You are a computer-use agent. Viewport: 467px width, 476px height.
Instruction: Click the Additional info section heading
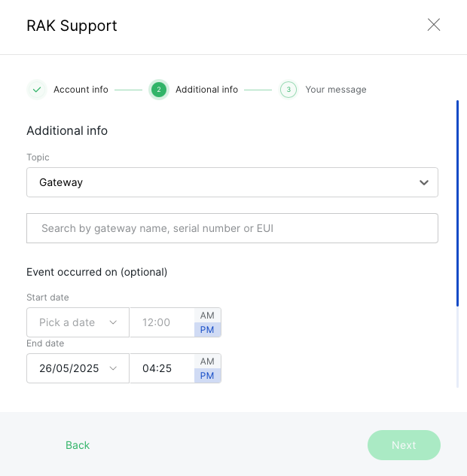tap(67, 130)
